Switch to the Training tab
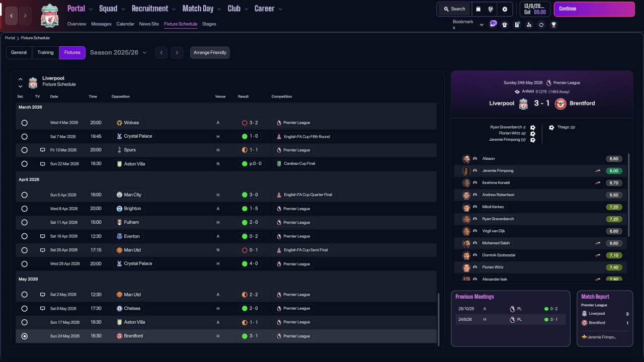Viewport: 644px width, 362px height. click(45, 53)
